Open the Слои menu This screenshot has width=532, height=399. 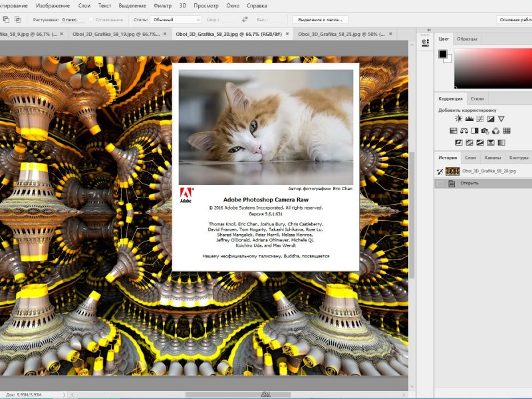coord(84,6)
